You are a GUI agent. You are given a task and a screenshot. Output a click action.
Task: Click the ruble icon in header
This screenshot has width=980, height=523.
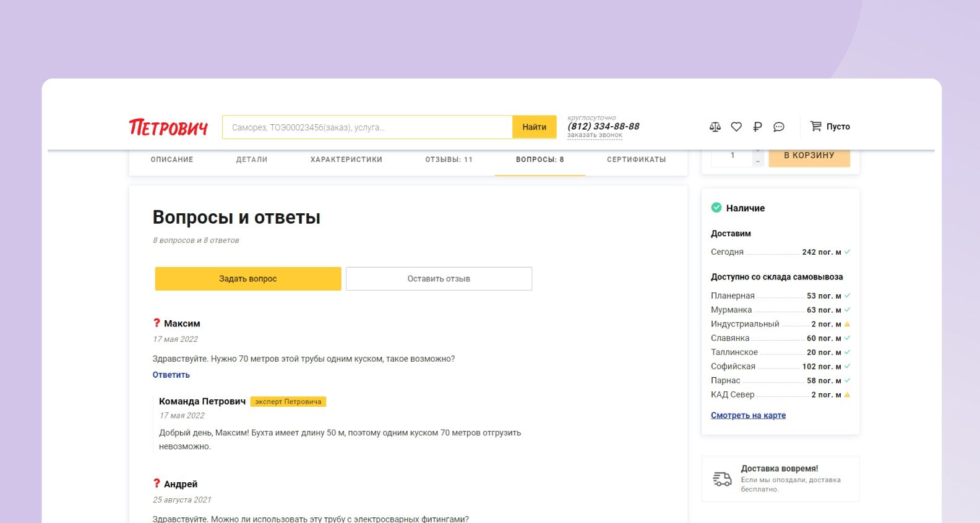[757, 127]
